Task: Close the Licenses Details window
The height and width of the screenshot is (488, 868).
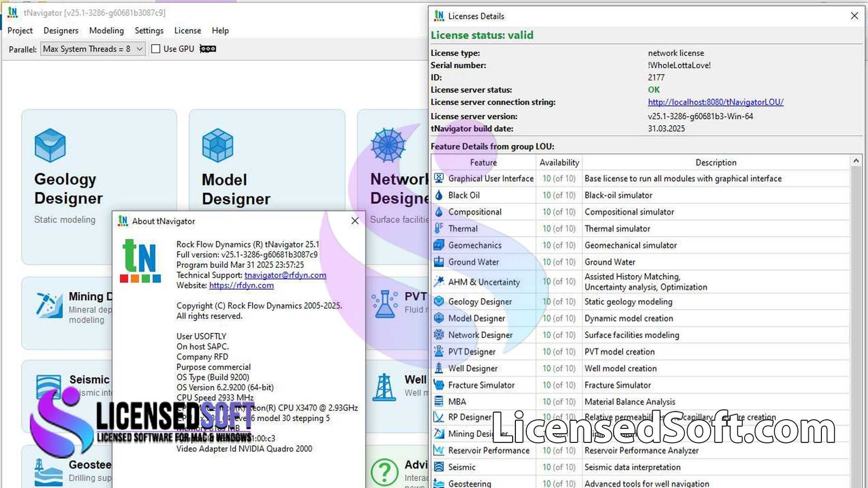Action: [x=854, y=16]
